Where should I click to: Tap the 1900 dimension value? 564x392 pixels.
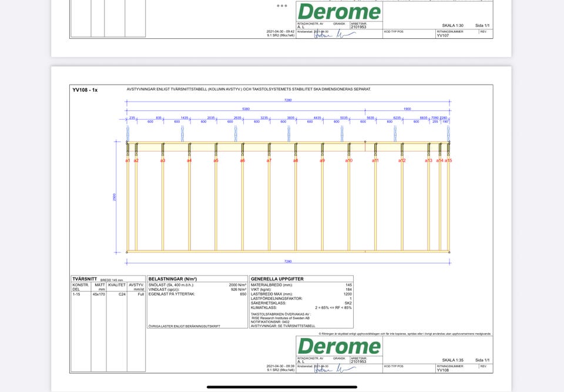[407, 109]
